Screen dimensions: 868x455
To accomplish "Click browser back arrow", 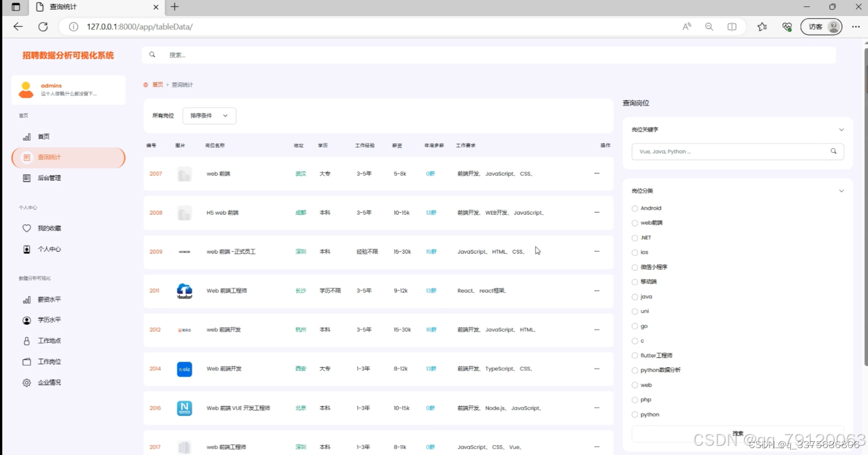I will [x=18, y=26].
